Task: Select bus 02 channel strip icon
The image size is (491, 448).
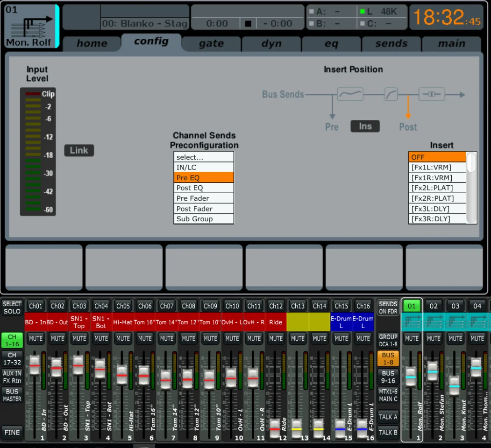Action: pyautogui.click(x=434, y=322)
